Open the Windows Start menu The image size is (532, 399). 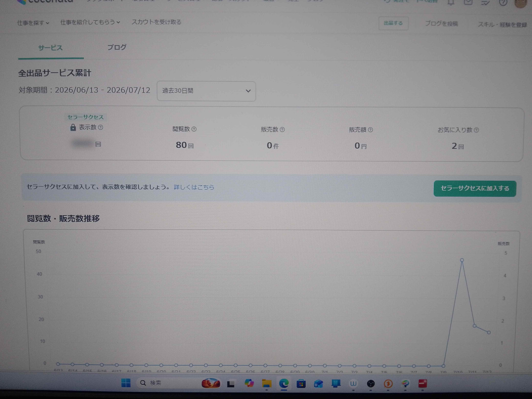pos(126,383)
